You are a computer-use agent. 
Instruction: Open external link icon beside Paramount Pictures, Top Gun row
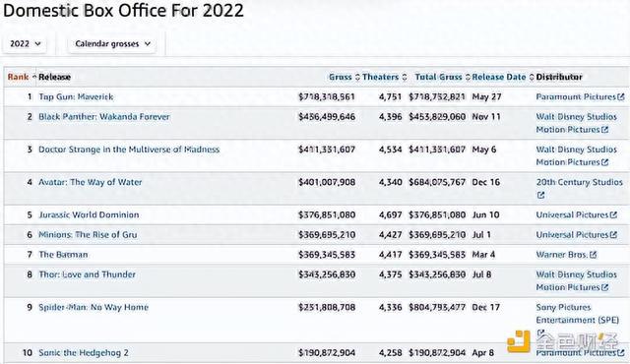[621, 96]
